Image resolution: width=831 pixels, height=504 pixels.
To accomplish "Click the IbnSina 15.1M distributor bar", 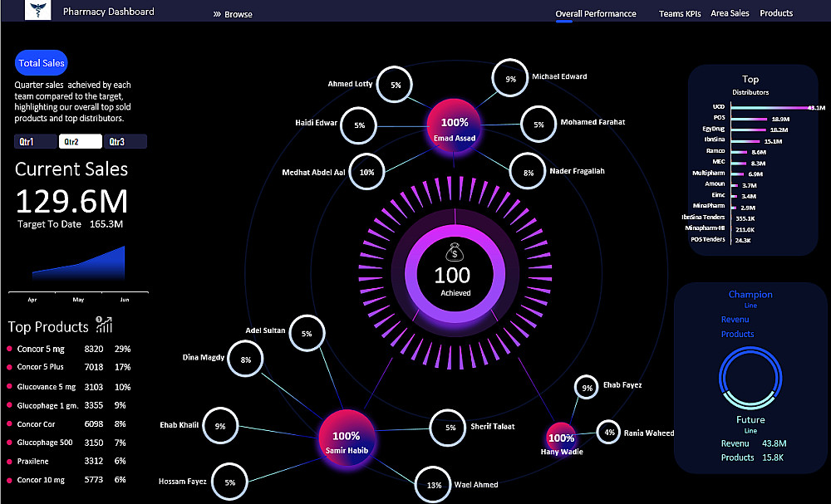I will pyautogui.click(x=745, y=141).
